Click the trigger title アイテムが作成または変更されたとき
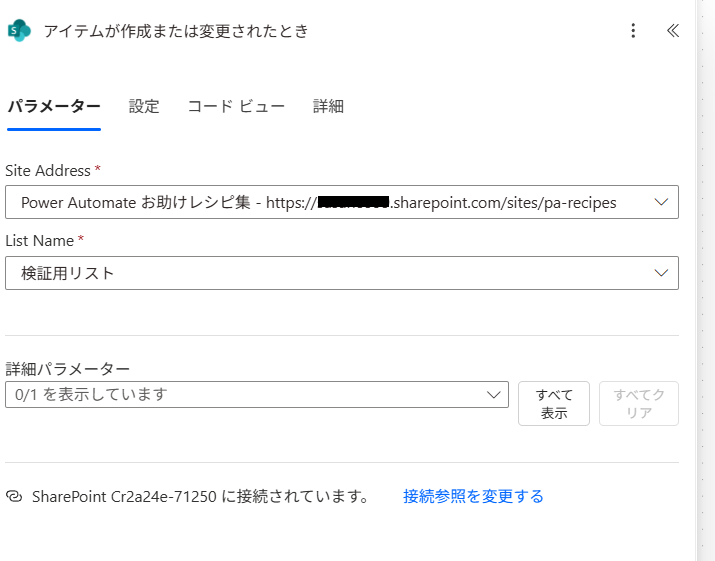The image size is (715, 561). coord(176,31)
